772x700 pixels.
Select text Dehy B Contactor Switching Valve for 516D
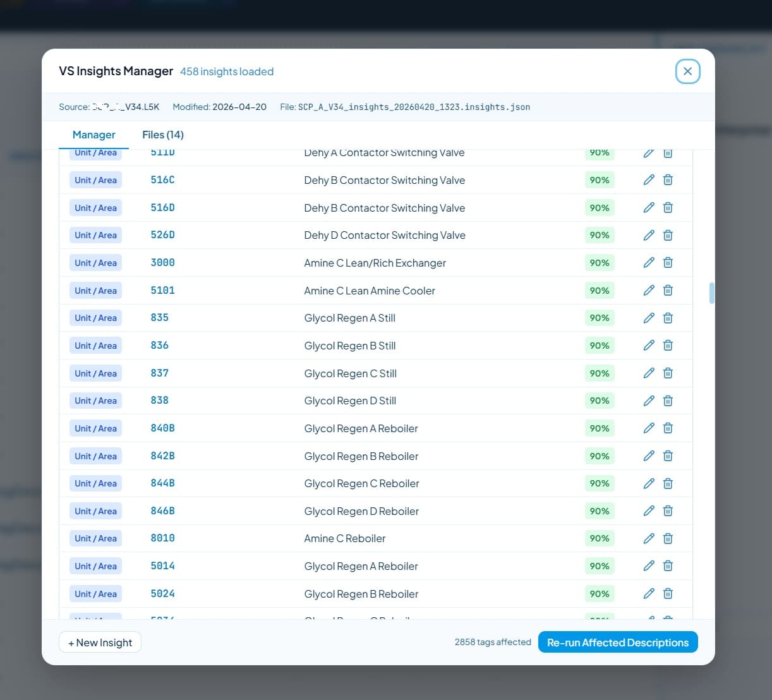[x=384, y=208]
